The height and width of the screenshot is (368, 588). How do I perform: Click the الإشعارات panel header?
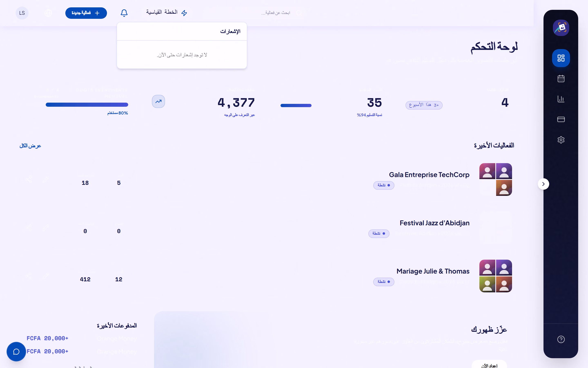point(230,31)
